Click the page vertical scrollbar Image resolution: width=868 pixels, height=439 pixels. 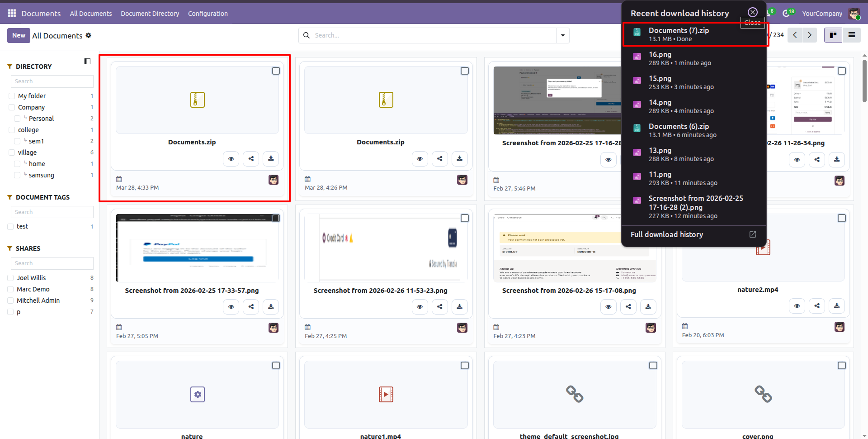(864, 81)
